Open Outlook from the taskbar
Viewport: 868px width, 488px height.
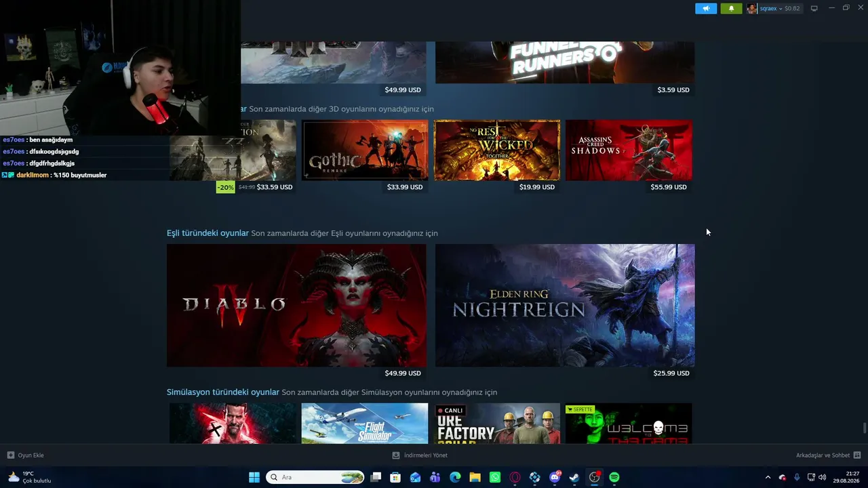415,478
